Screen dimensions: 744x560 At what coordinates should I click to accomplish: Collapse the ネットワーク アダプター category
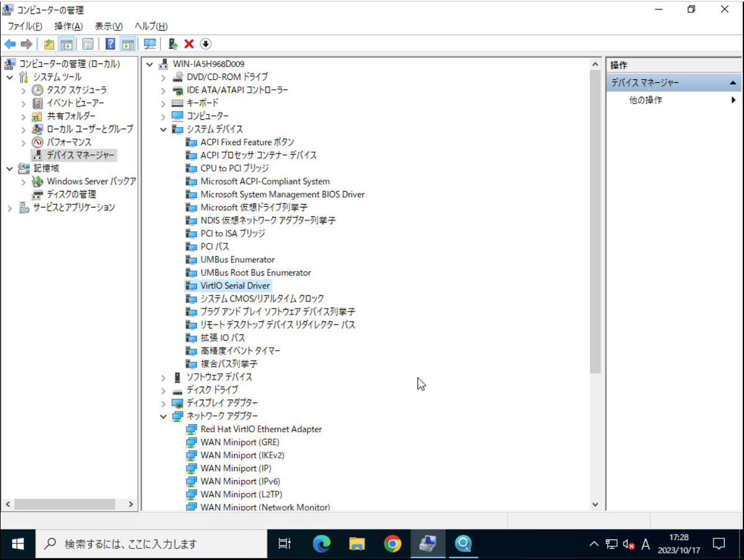[163, 416]
